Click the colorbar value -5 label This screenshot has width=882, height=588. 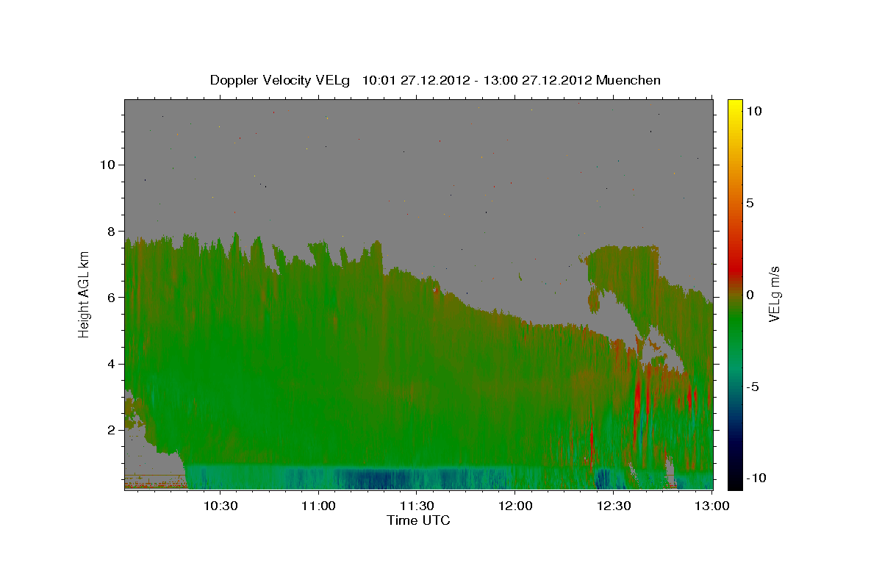[753, 387]
